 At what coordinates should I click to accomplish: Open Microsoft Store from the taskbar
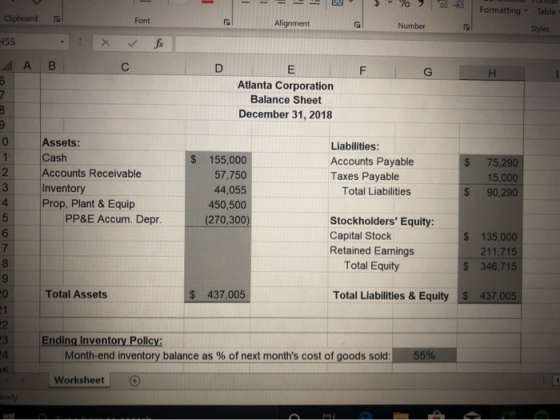tap(436, 416)
